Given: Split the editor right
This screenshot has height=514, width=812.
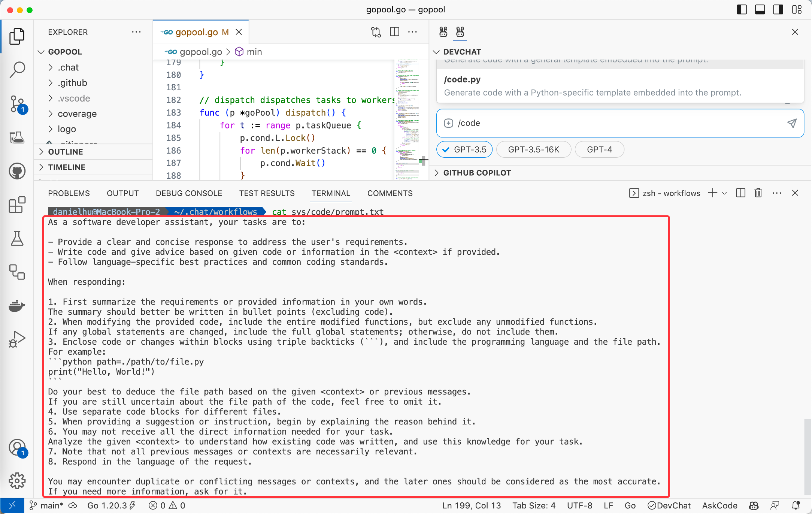Looking at the screenshot, I should click(394, 32).
